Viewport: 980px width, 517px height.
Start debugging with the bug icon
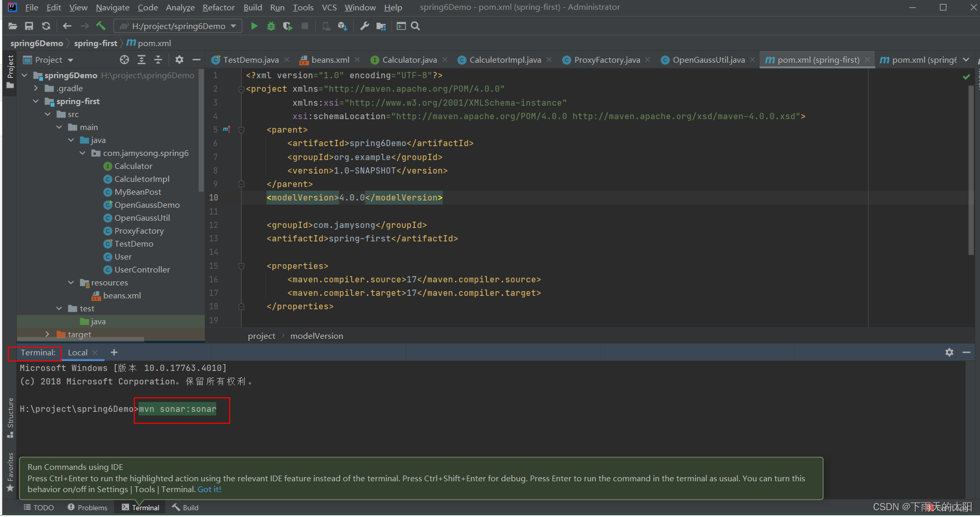click(x=271, y=26)
